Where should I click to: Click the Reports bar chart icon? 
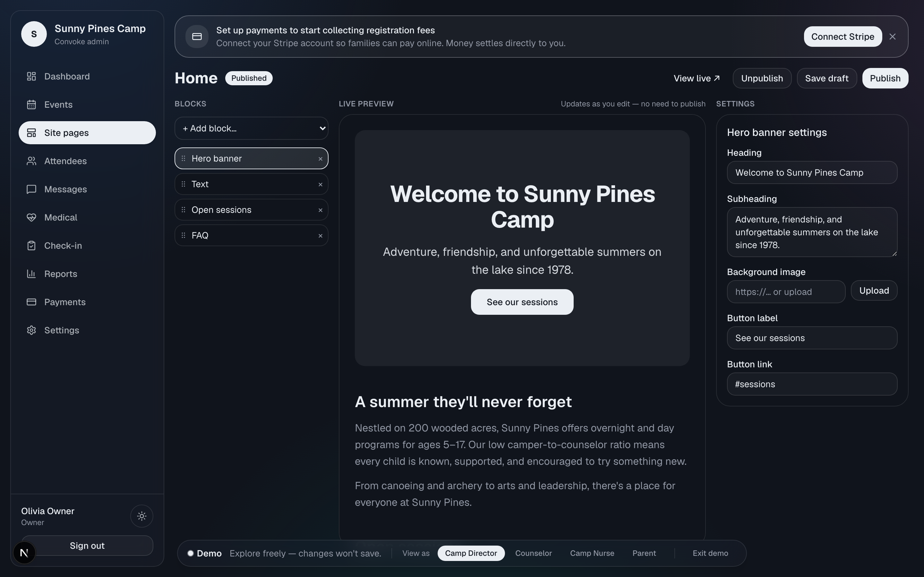point(31,274)
